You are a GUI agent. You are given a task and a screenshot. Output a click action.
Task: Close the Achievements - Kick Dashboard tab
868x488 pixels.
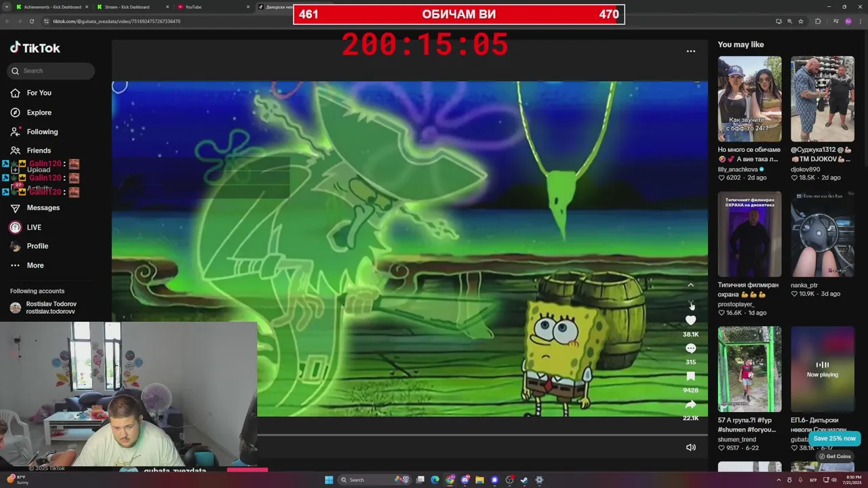[x=87, y=7]
